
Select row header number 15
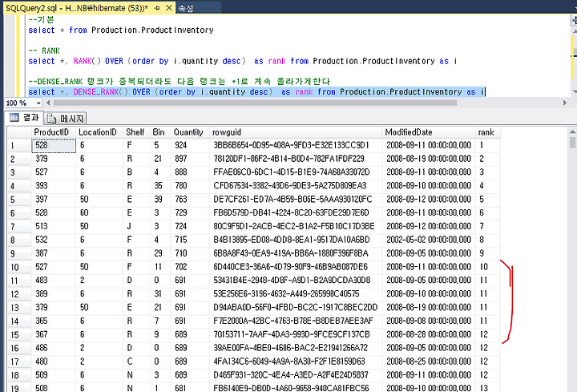pos(19,335)
